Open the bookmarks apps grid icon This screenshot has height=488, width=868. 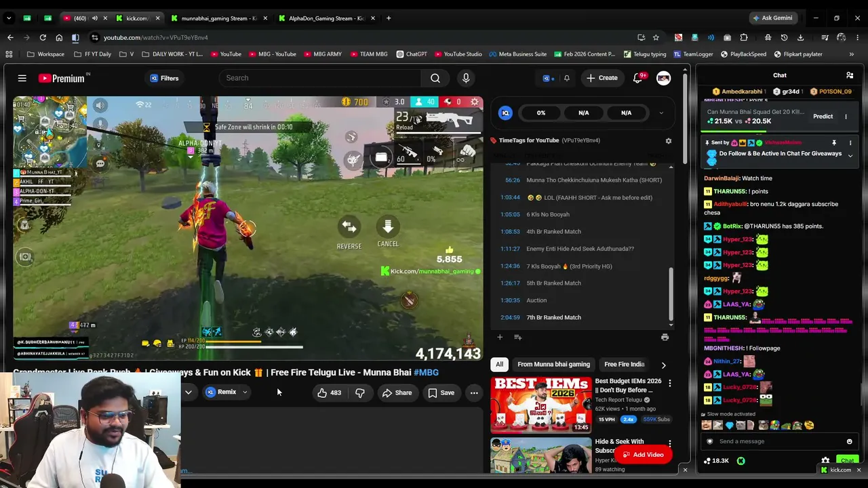[9, 54]
